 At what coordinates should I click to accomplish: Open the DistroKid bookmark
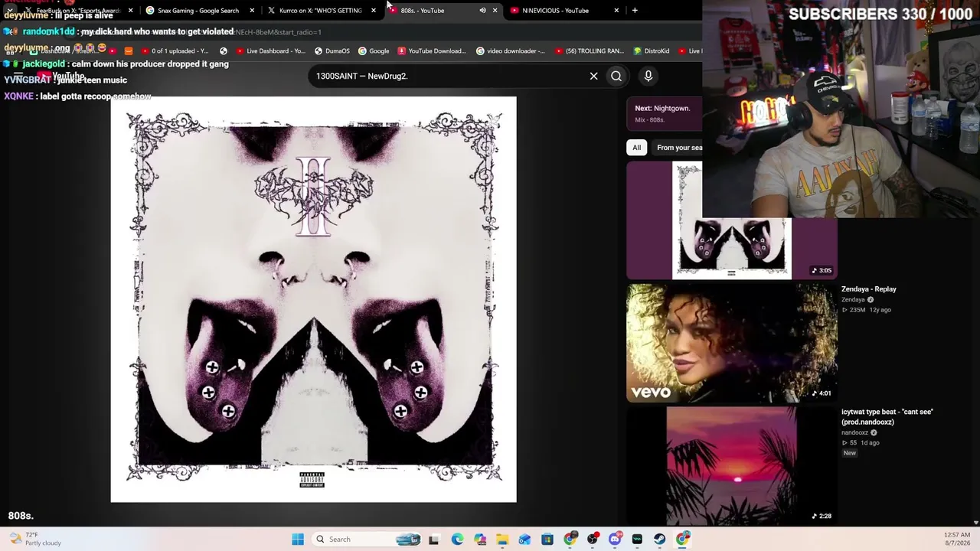[x=652, y=51]
